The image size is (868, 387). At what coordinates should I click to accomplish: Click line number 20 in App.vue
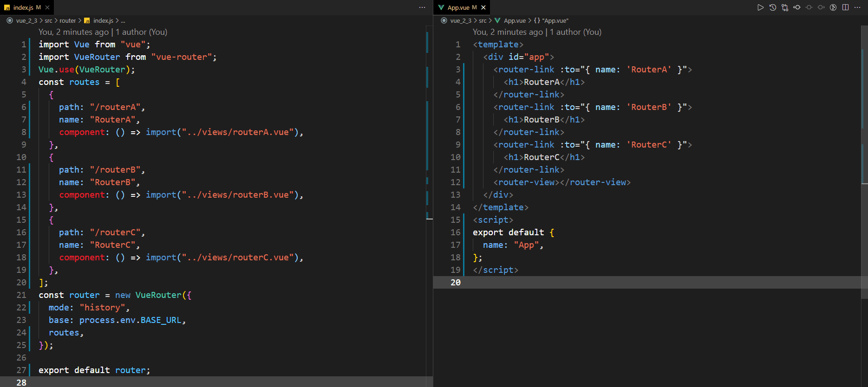click(456, 283)
